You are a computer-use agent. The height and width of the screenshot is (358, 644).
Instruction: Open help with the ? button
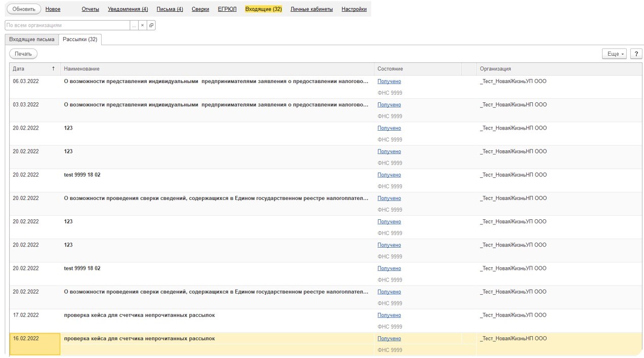(636, 54)
